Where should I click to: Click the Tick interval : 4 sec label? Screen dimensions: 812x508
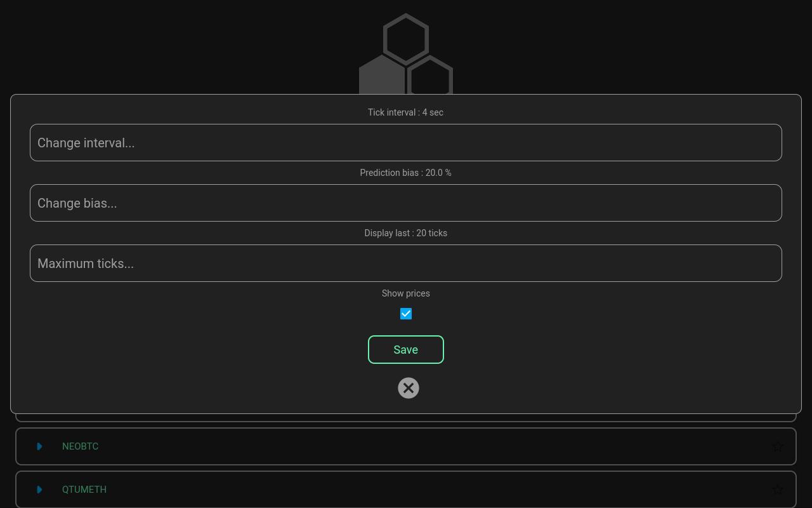406,112
